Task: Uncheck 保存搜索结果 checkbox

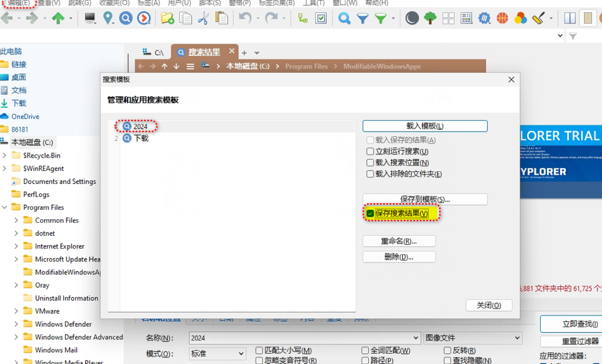Action: coord(369,213)
